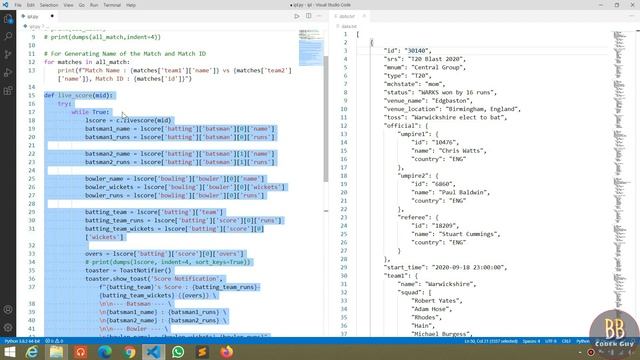The width and height of the screenshot is (640, 360).
Task: Open the Extensions view
Action: pos(8,91)
